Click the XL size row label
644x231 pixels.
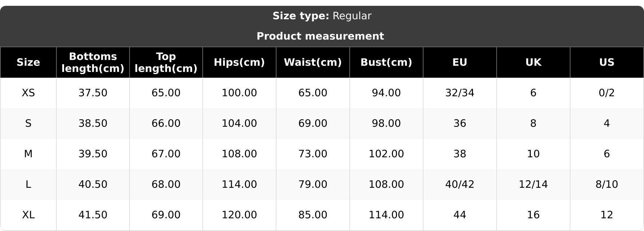click(x=28, y=215)
